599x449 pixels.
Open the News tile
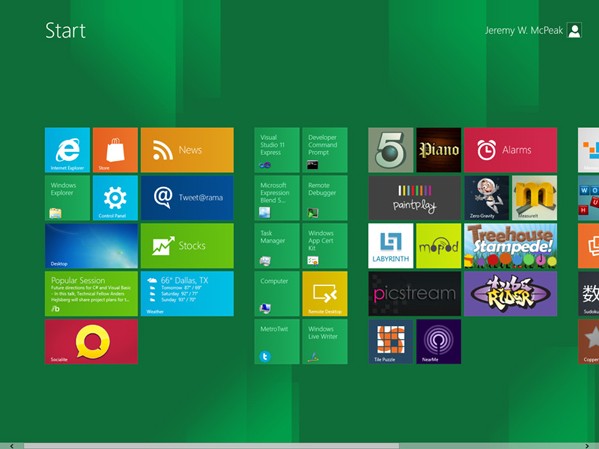tap(187, 150)
